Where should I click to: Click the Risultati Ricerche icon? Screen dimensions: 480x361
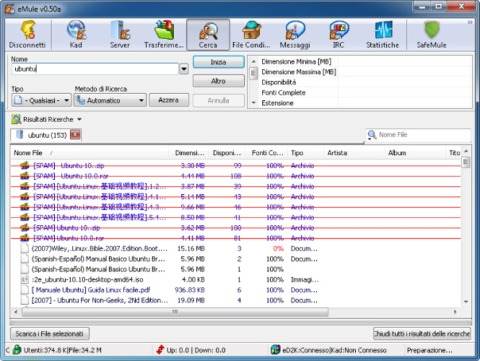tap(16, 119)
